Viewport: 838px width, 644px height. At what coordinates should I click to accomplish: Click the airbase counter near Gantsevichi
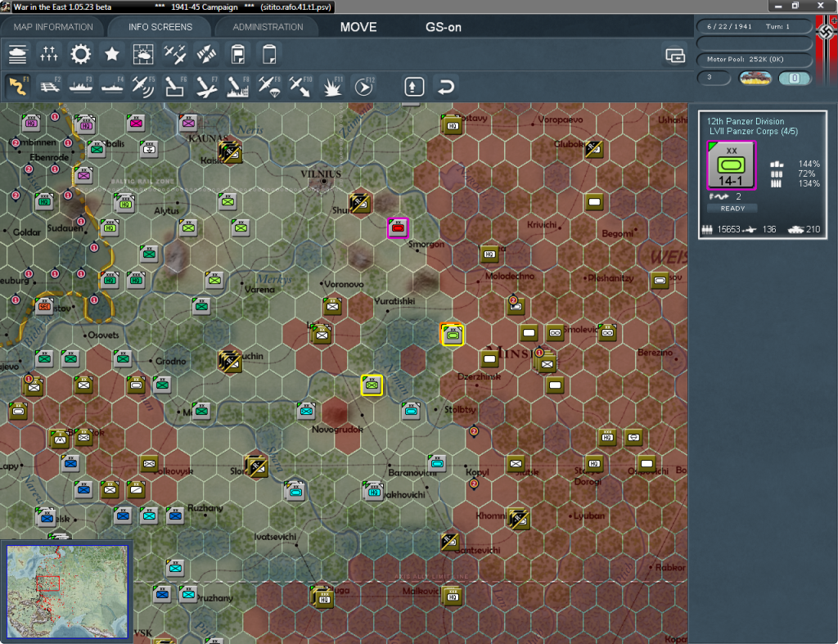click(449, 542)
